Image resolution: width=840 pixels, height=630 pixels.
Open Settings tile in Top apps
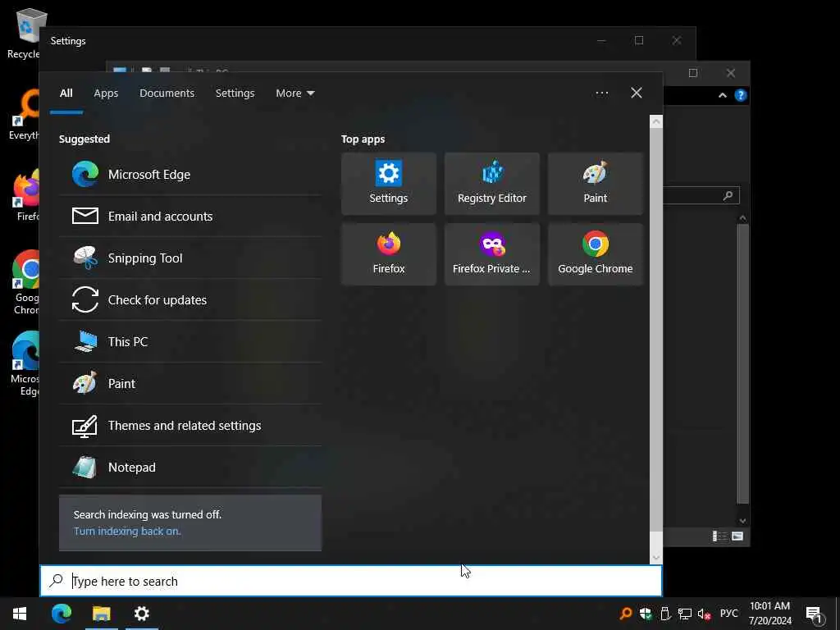388,184
